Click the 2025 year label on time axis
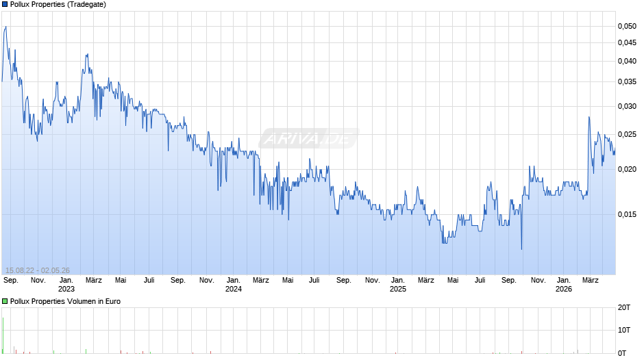 pos(397,289)
